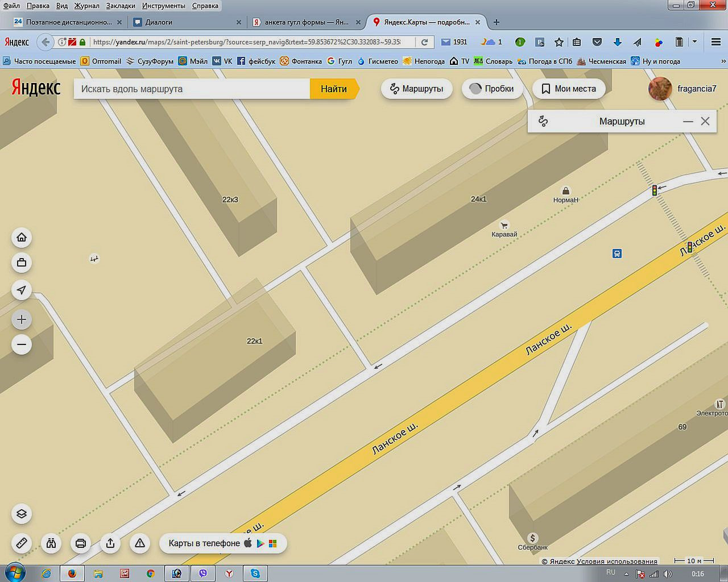The image size is (728, 582).
Task: Expand hidden bookmarks with chevron overflow
Action: (723, 61)
